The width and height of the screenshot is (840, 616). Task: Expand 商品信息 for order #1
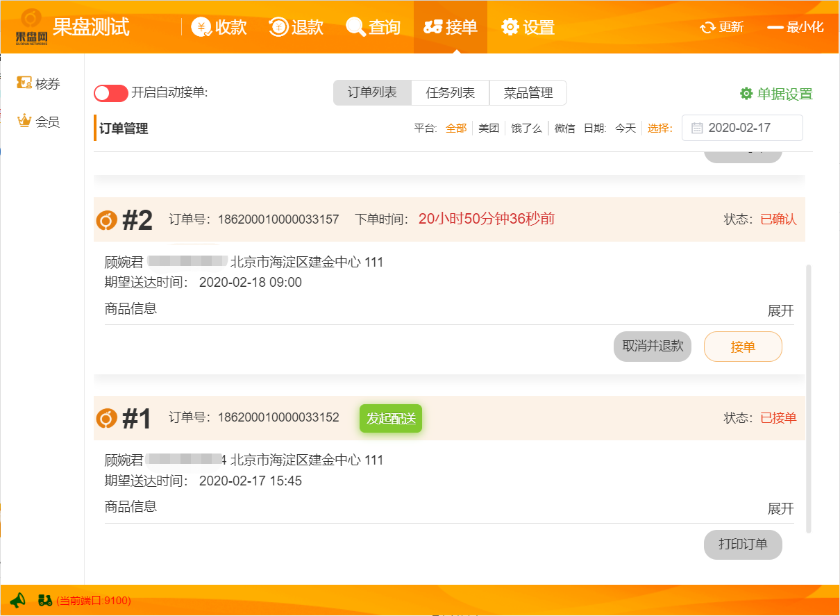coord(780,509)
